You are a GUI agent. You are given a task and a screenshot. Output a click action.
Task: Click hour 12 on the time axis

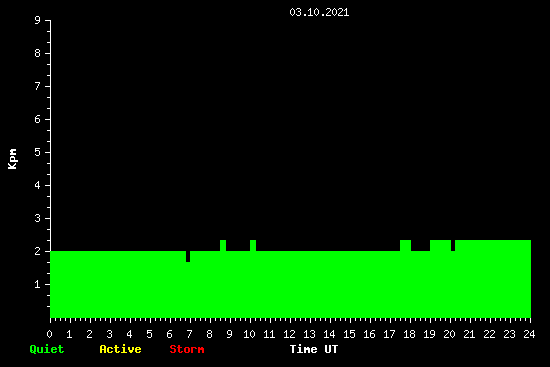(289, 334)
